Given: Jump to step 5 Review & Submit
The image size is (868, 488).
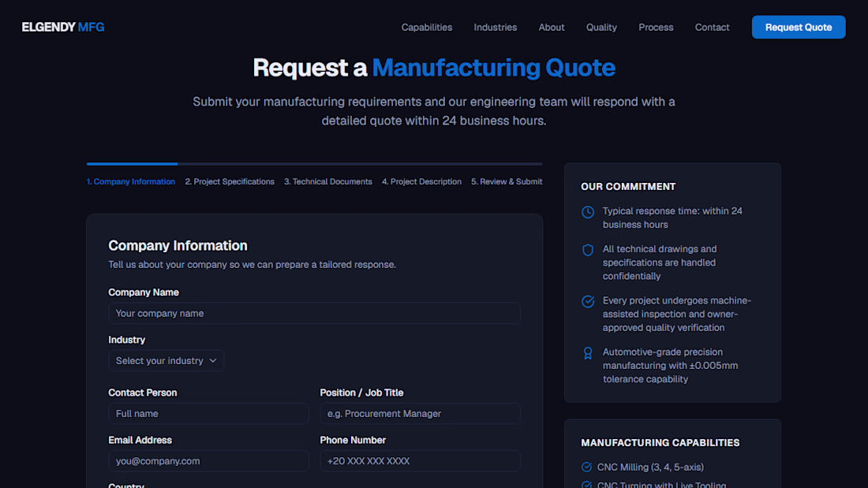Looking at the screenshot, I should tap(507, 181).
